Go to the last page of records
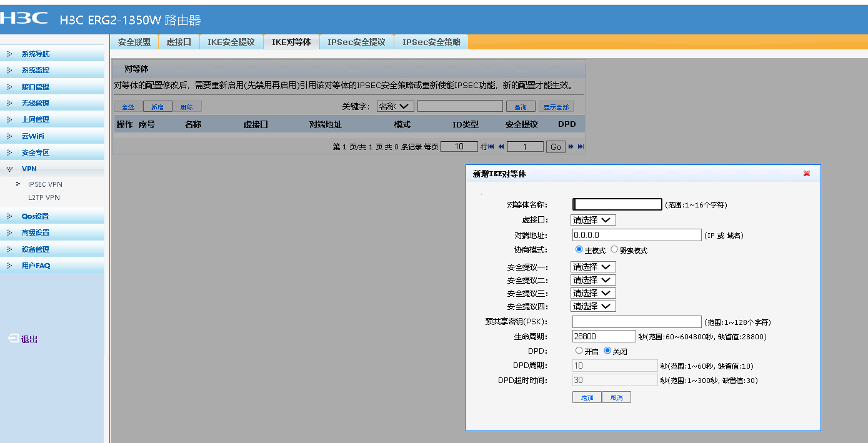The width and height of the screenshot is (868, 443). [581, 147]
